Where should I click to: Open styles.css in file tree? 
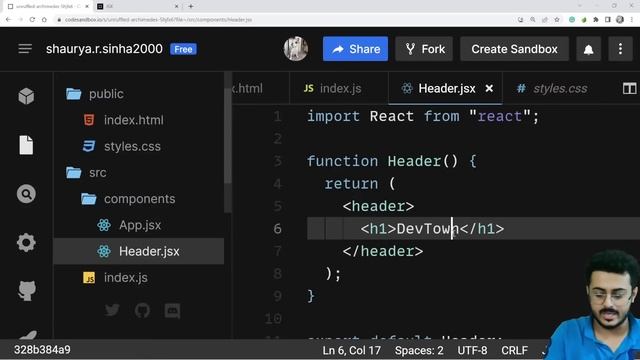tap(138, 146)
